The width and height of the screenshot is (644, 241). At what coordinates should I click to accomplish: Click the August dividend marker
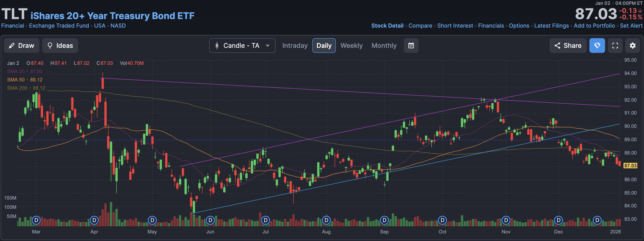(326, 220)
